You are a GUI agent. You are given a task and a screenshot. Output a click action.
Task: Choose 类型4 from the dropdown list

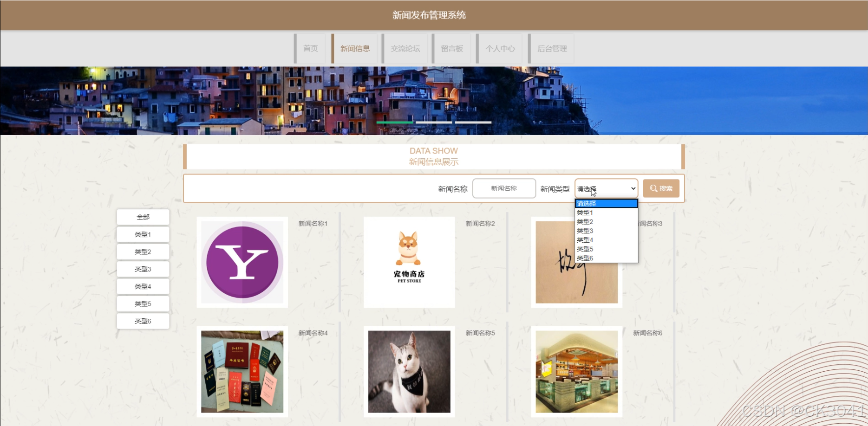(x=606, y=240)
